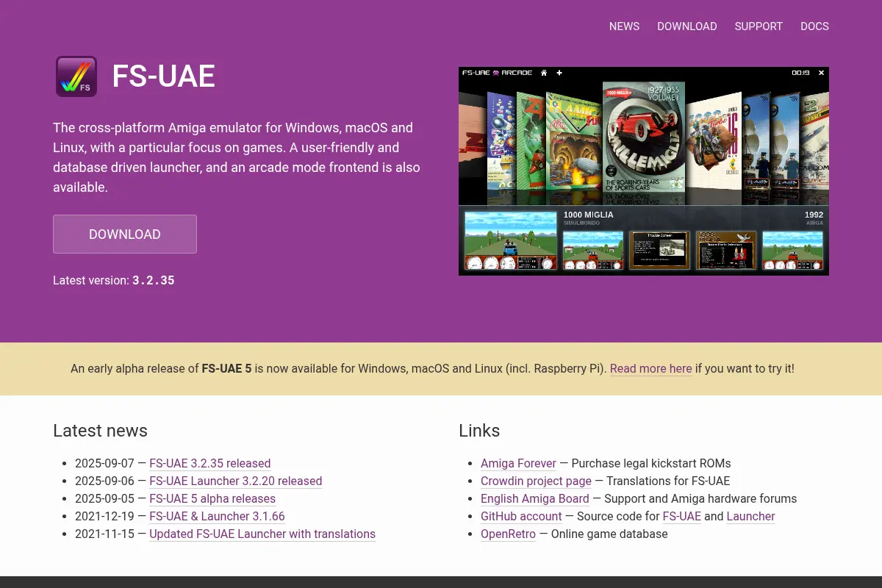Open the DOCS menu item
Viewport: 882px width, 588px height.
coord(814,26)
